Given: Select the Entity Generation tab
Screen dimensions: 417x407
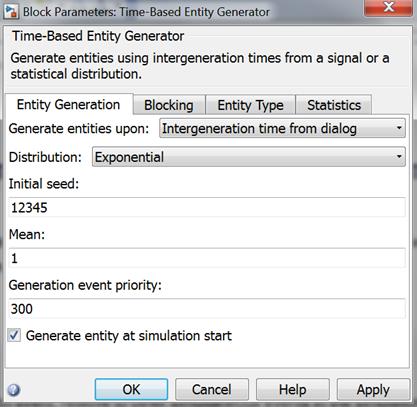Looking at the screenshot, I should pos(69,105).
